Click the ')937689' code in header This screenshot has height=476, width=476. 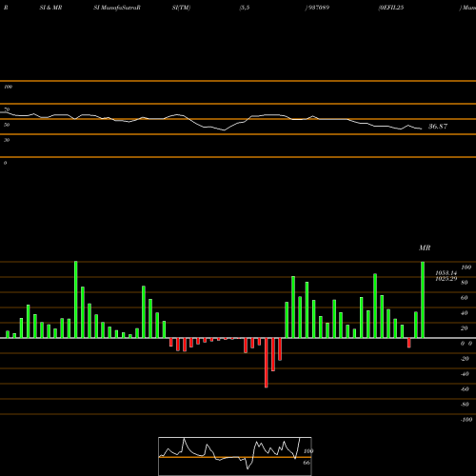[x=317, y=8]
